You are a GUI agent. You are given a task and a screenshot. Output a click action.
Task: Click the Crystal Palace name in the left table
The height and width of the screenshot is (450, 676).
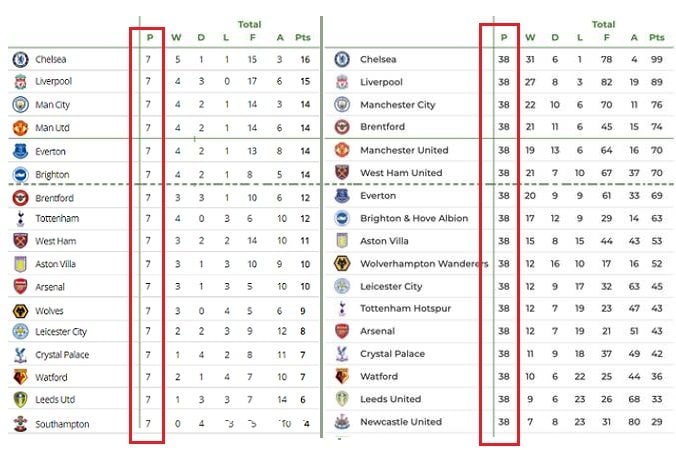pyautogui.click(x=62, y=355)
